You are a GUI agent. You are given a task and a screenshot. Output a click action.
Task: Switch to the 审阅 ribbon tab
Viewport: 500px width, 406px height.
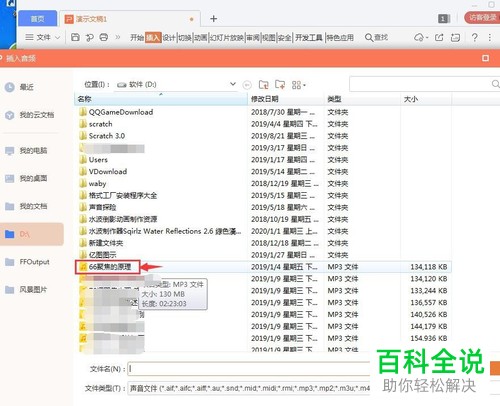pos(253,38)
